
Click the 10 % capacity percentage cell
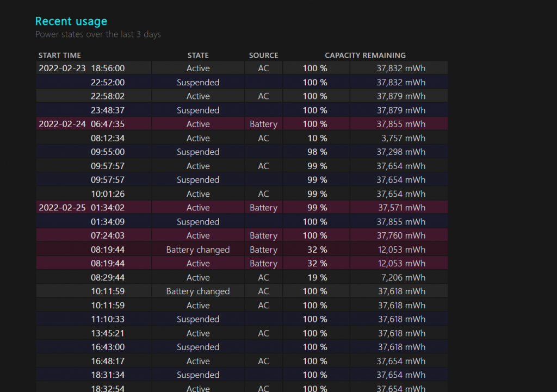coord(315,138)
